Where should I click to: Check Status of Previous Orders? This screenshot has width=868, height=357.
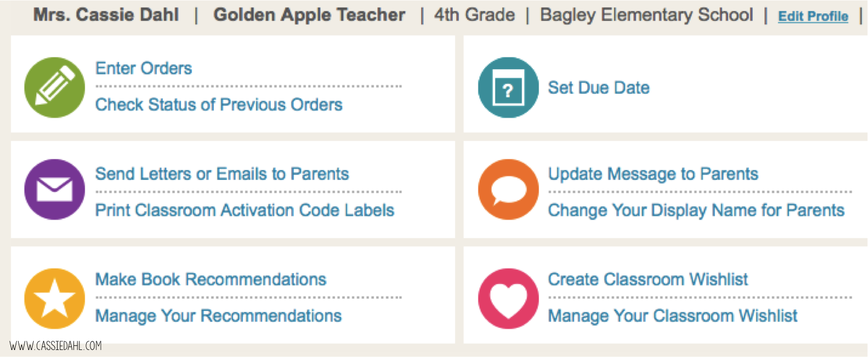click(219, 105)
